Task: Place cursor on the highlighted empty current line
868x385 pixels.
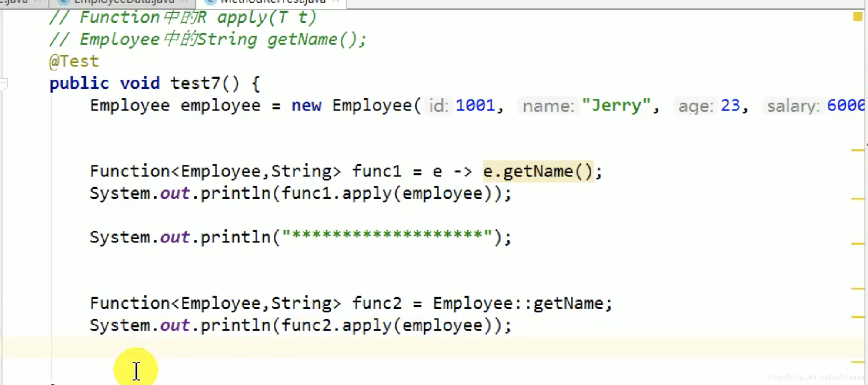Action: point(432,347)
